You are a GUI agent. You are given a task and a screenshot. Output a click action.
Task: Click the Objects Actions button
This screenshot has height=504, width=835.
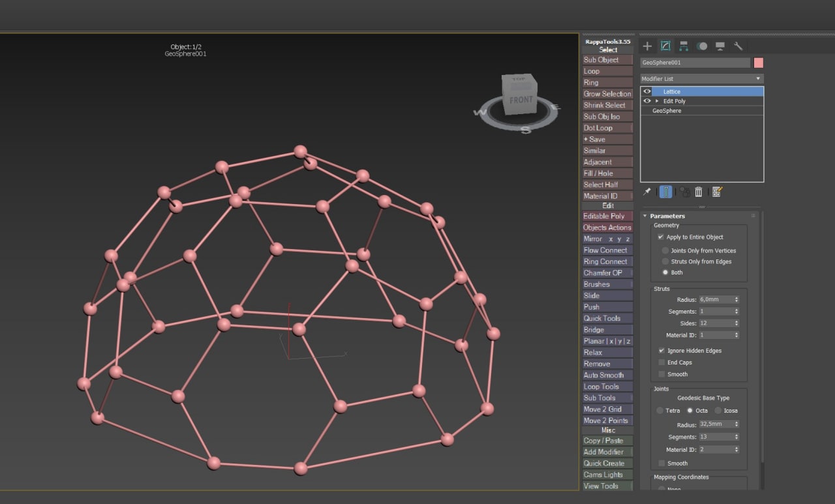[607, 228]
